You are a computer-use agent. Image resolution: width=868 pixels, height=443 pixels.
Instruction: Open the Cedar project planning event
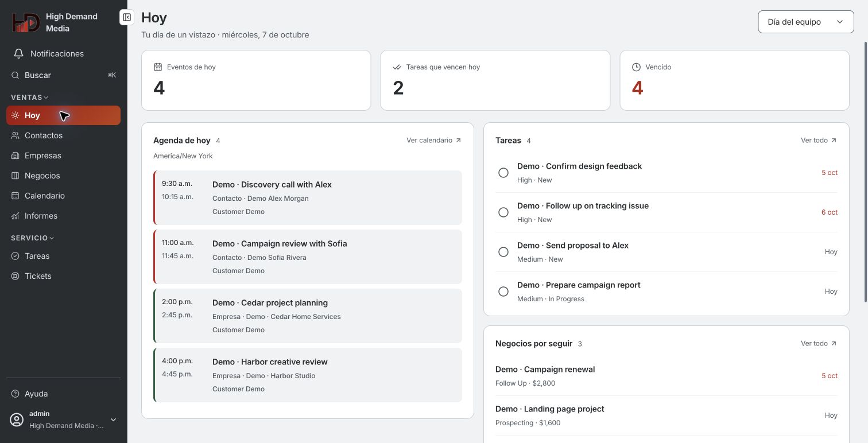pyautogui.click(x=308, y=316)
